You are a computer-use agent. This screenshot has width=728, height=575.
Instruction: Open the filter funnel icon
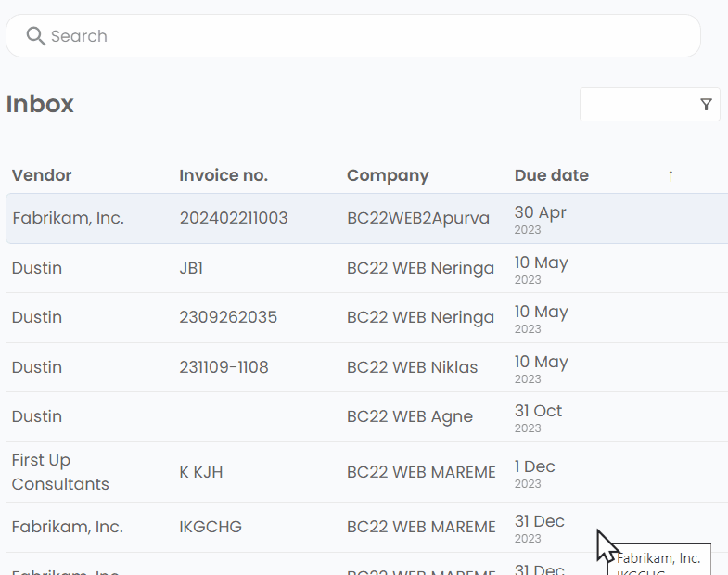[x=706, y=105]
